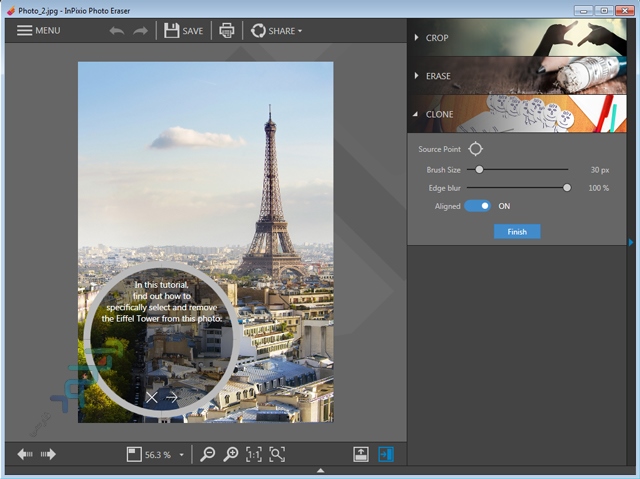
Task: Click the undo arrow in the toolbar
Action: (x=117, y=31)
